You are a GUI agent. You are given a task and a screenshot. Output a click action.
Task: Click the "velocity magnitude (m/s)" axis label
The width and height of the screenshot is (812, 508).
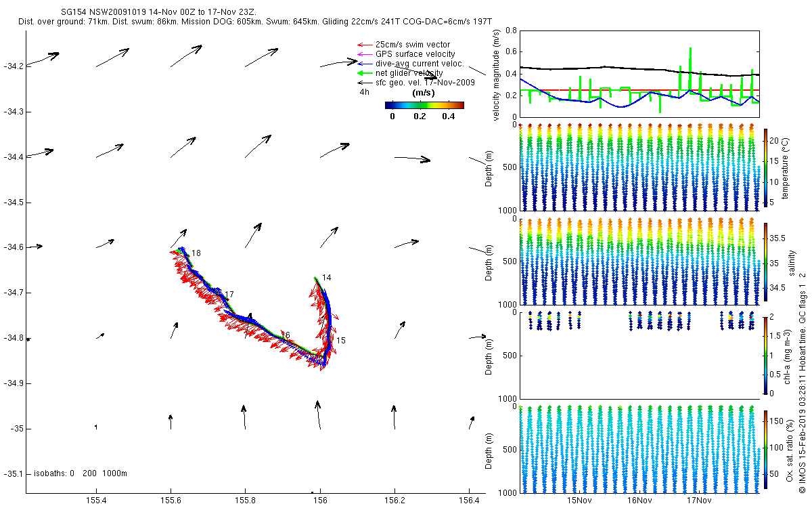point(497,75)
